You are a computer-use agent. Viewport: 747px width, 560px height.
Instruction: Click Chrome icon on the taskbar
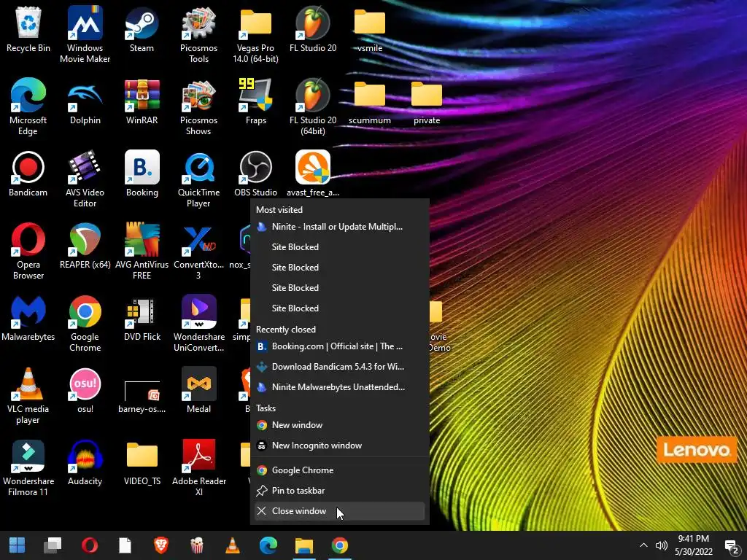pyautogui.click(x=340, y=545)
